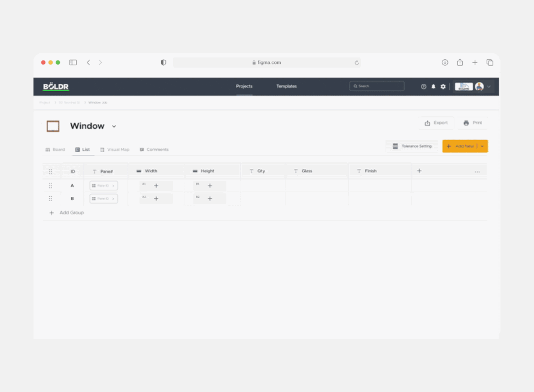
Task: Open browser downloads icon
Action: point(445,62)
